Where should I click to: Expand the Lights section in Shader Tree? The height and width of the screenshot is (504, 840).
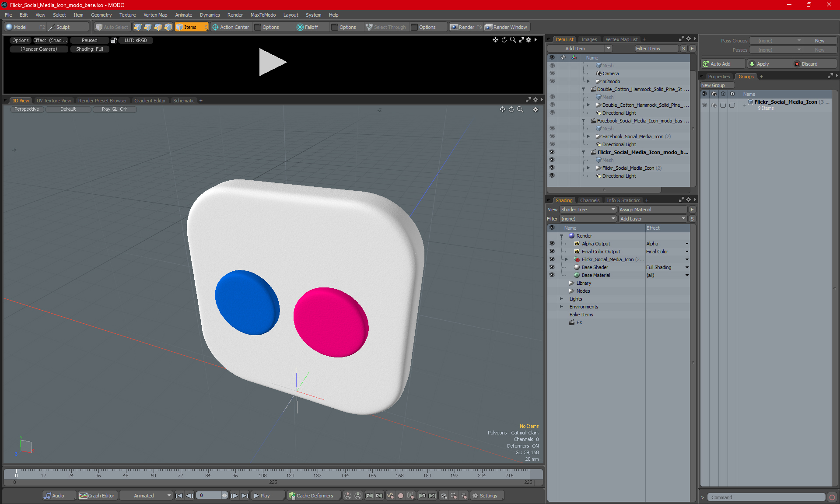[562, 299]
